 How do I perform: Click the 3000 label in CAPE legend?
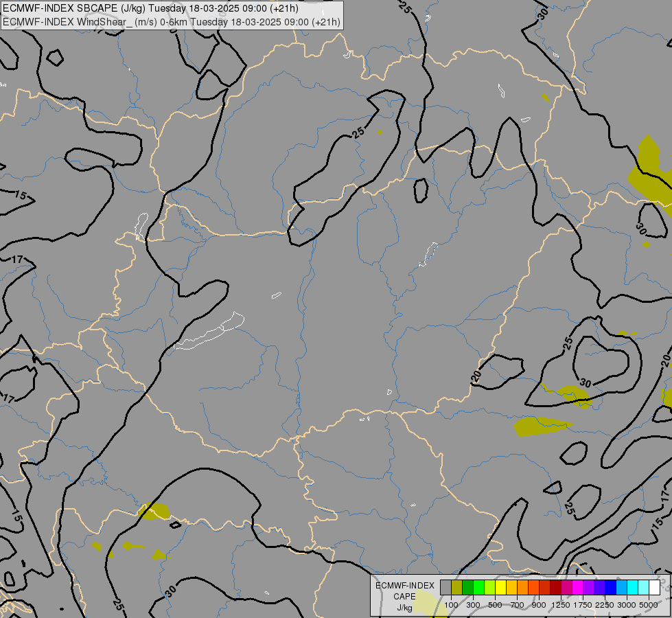pyautogui.click(x=627, y=605)
